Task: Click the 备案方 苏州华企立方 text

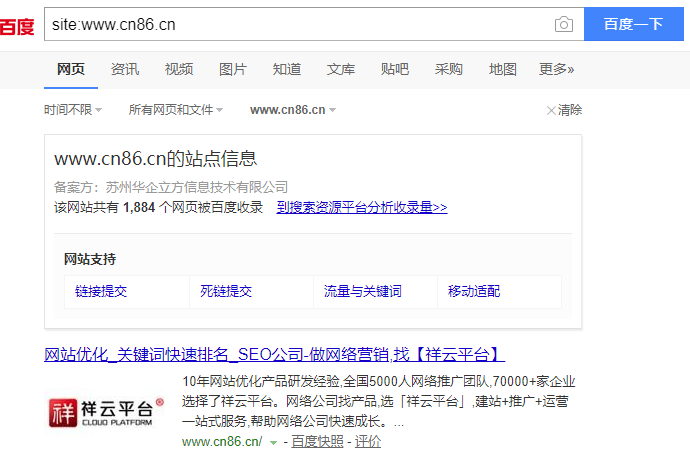Action: pos(171,187)
